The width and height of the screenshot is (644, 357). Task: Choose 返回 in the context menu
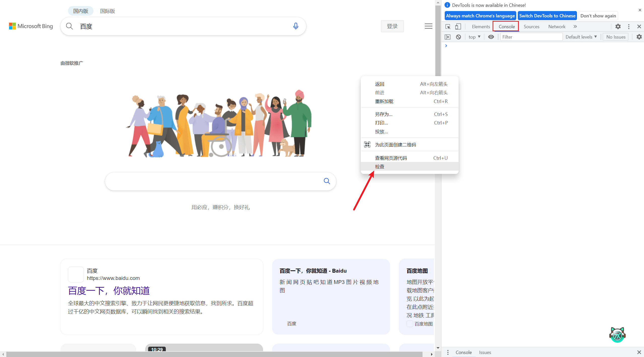[410, 84]
